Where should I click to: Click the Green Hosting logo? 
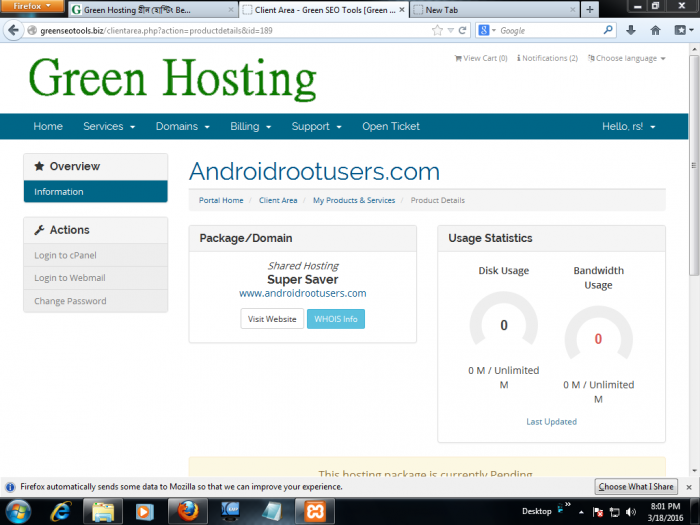tap(172, 79)
